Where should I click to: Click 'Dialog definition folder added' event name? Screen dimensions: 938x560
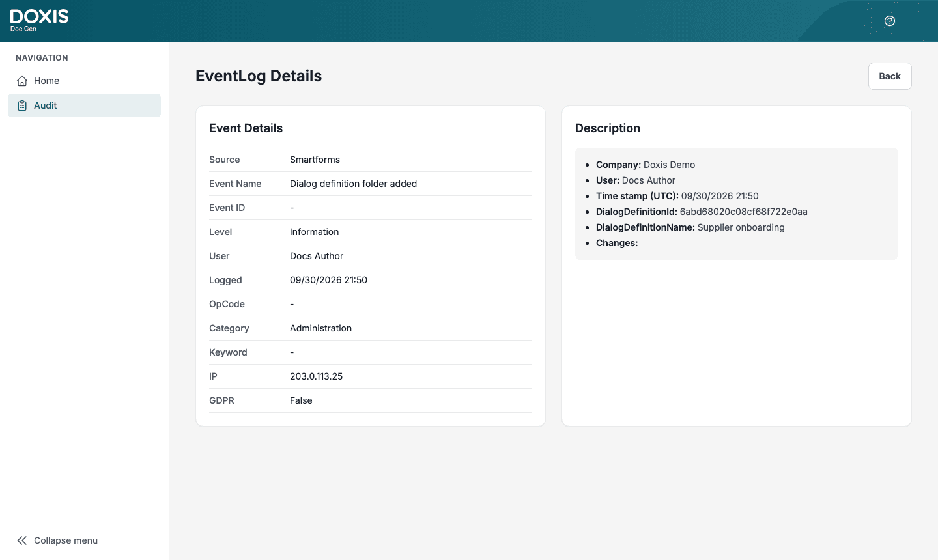click(x=353, y=184)
